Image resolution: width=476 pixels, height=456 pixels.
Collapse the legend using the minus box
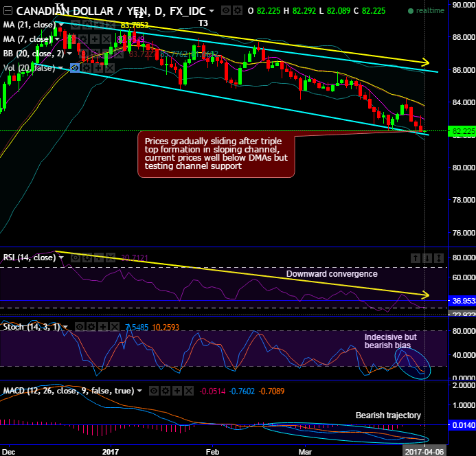8,11
